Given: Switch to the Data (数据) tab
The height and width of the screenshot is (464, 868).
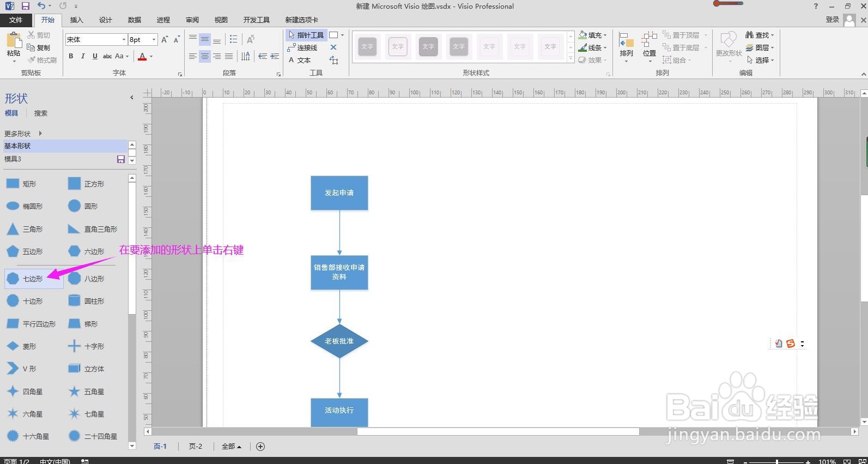Looking at the screenshot, I should pos(135,20).
